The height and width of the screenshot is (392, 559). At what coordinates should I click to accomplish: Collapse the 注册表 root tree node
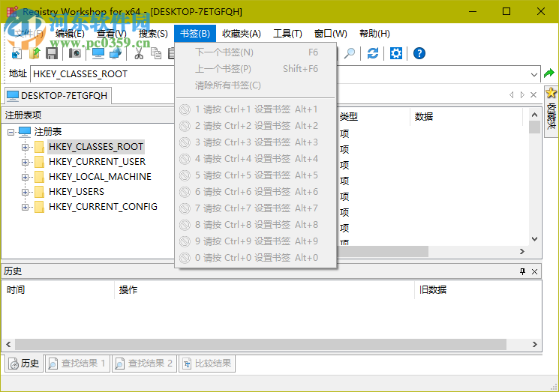(11, 132)
